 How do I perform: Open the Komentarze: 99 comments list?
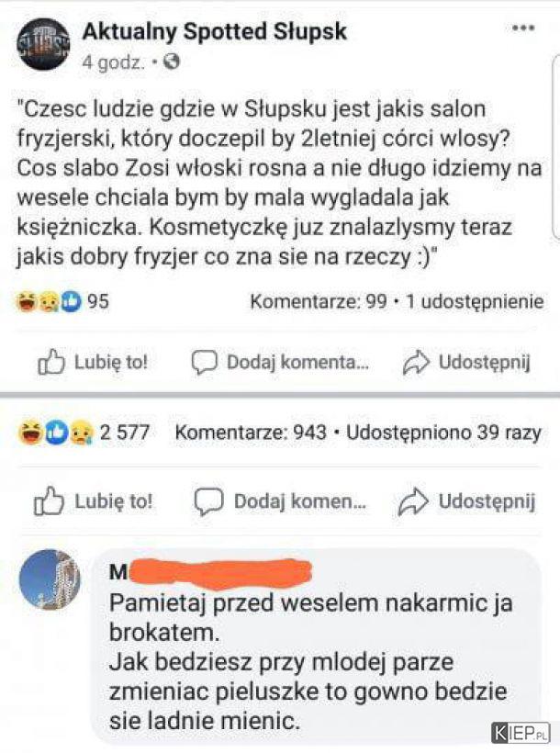318,301
